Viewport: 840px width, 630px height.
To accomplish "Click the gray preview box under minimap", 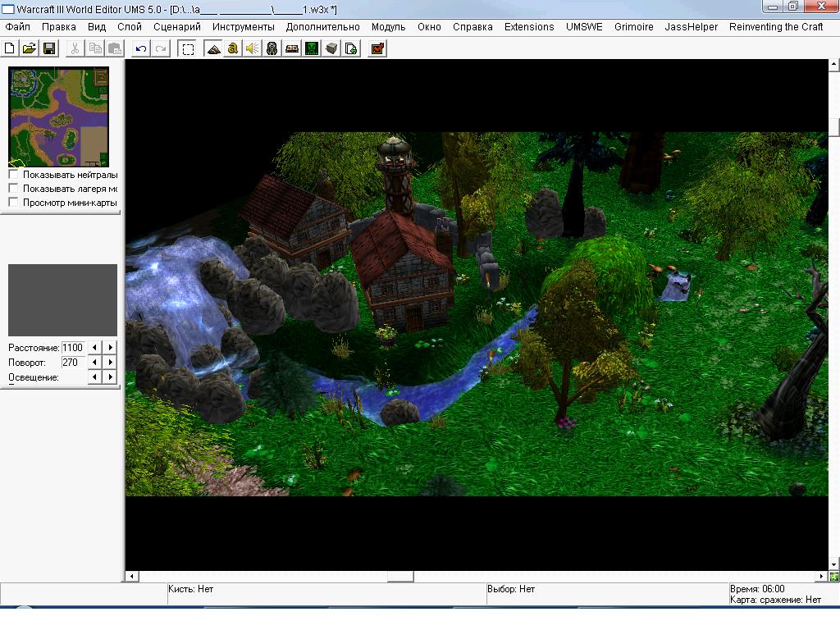I will (62, 300).
